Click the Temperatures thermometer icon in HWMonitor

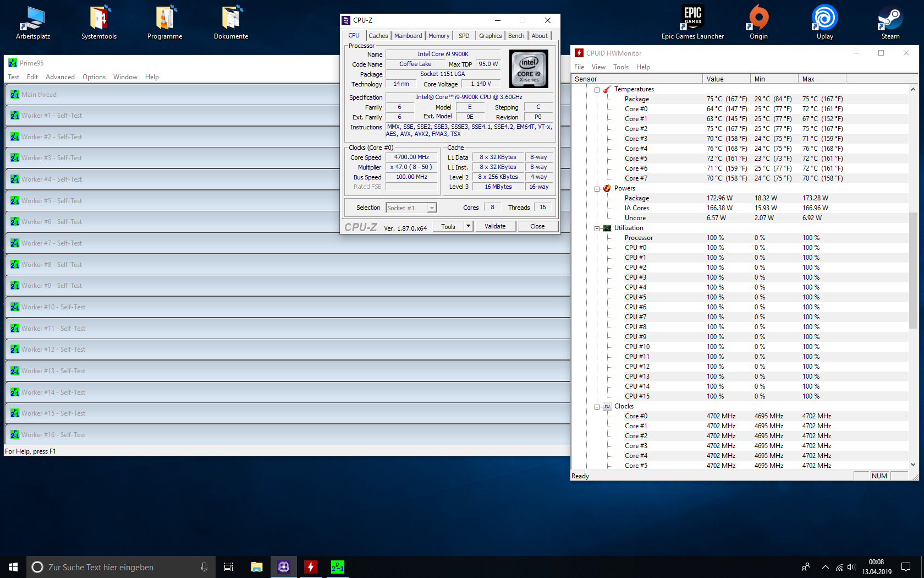coord(607,89)
